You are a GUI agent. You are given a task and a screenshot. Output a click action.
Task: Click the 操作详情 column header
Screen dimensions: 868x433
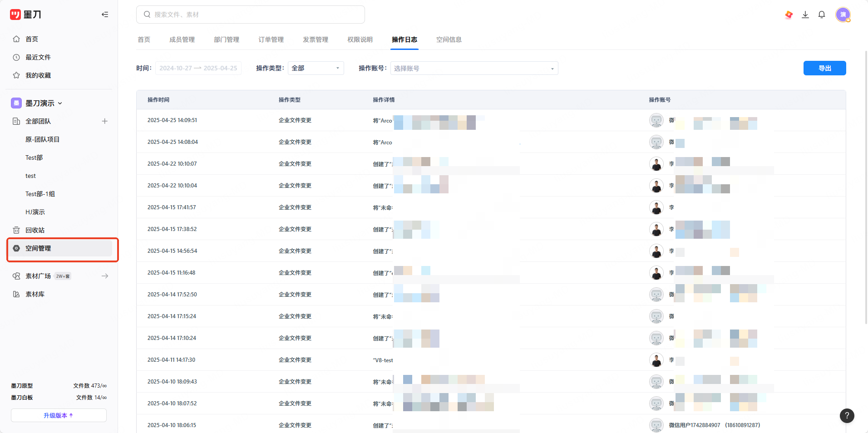384,100
